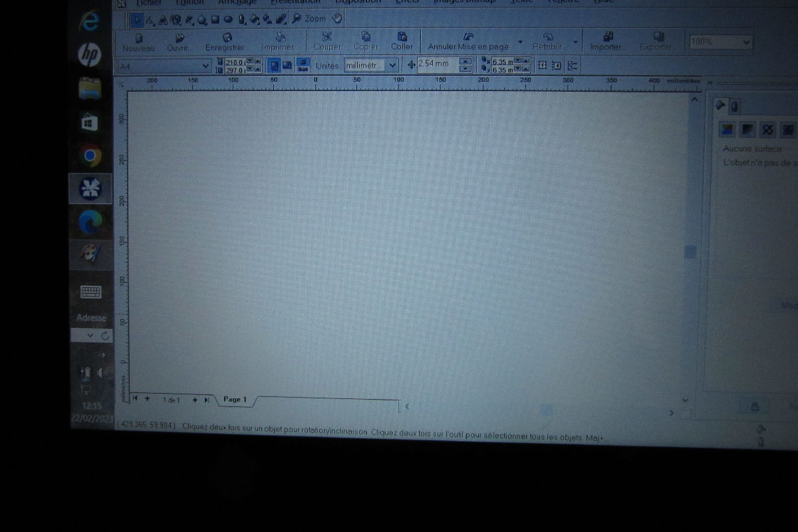
Task: Select the Shape edit tool
Action: pyautogui.click(x=150, y=19)
